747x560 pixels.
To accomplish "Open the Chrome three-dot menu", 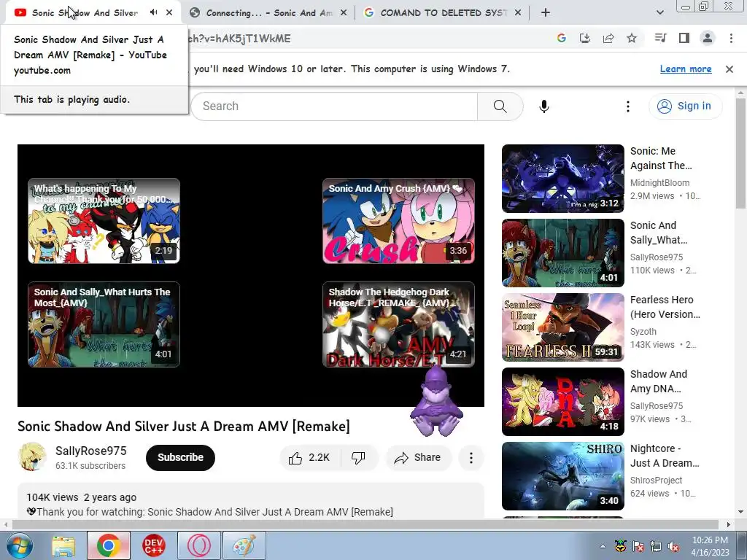I will tap(731, 38).
